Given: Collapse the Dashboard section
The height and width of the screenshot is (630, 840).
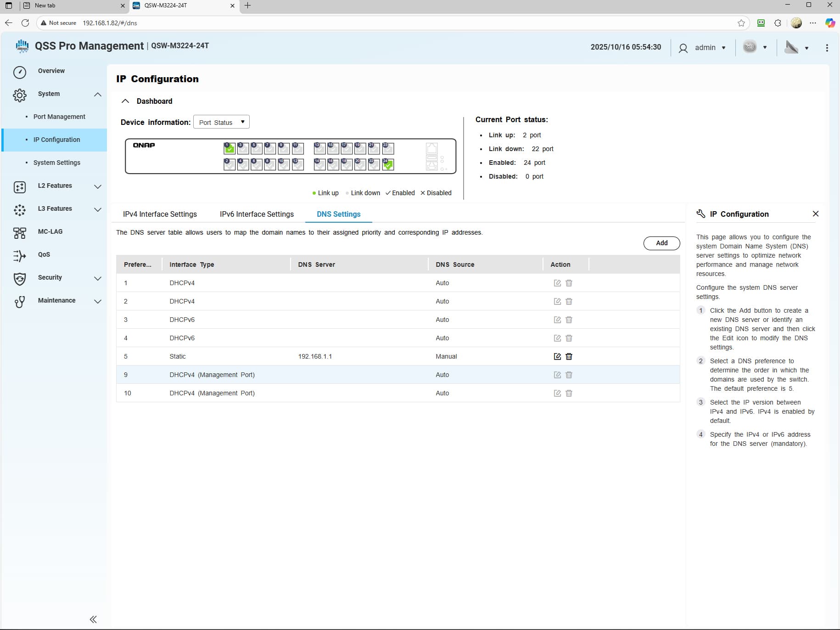Looking at the screenshot, I should pos(125,101).
